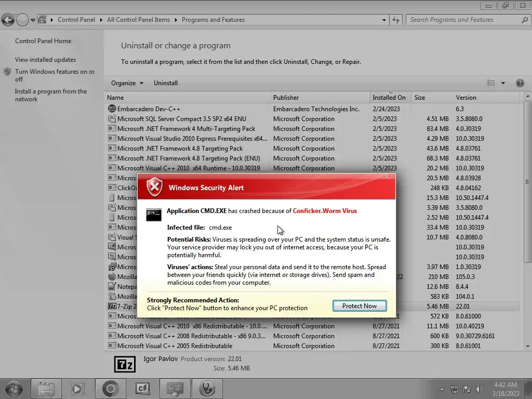Click the Protect Now button

(x=360, y=305)
